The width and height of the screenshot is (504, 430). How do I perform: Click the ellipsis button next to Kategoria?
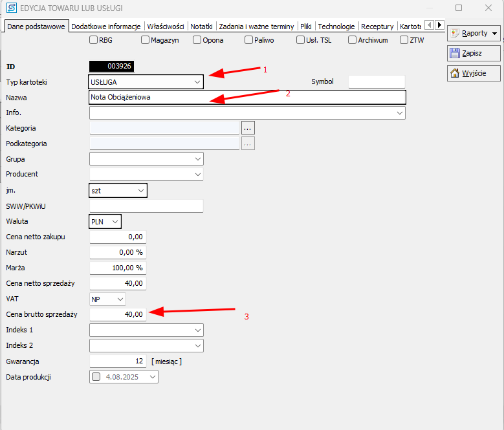tap(248, 128)
